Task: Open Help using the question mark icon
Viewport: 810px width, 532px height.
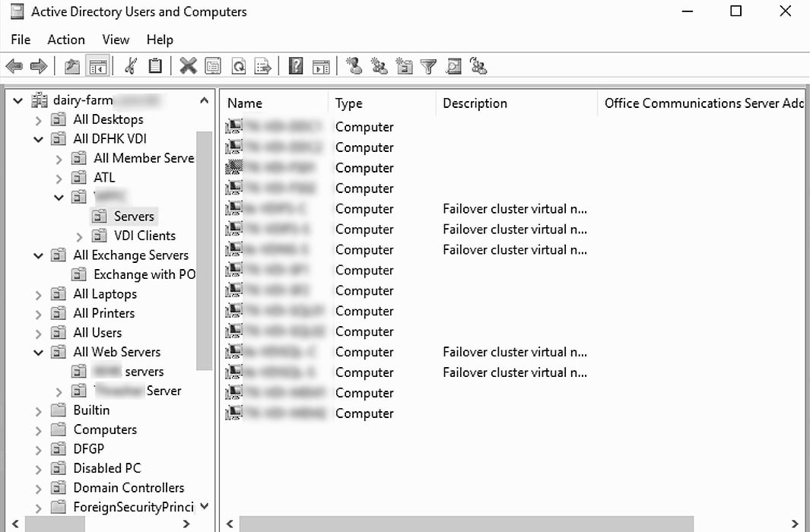Action: click(x=296, y=66)
